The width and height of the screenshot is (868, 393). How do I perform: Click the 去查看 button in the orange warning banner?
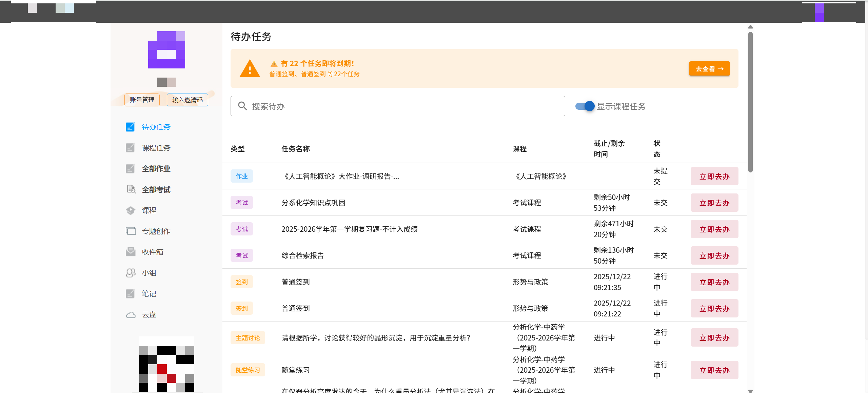pos(709,69)
